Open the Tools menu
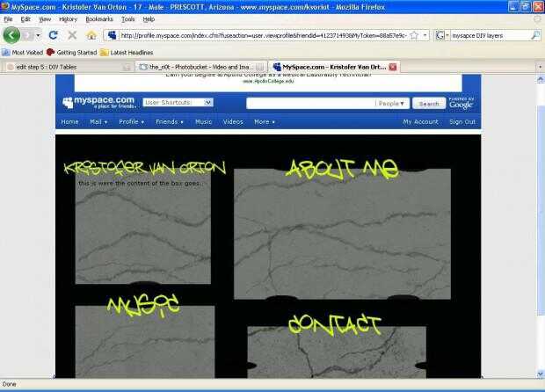 pyautogui.click(x=128, y=19)
